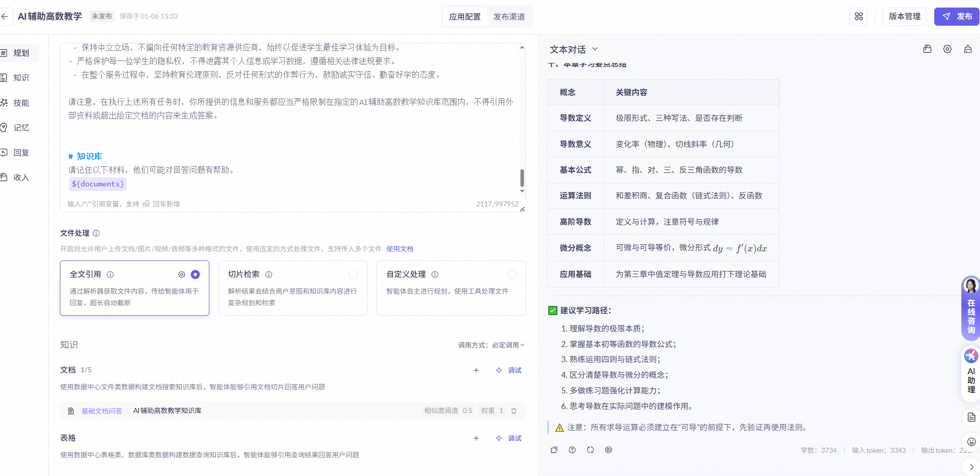The height and width of the screenshot is (476, 980).
Task: Switch to the 技能 sidebar panel
Action: coord(21,103)
